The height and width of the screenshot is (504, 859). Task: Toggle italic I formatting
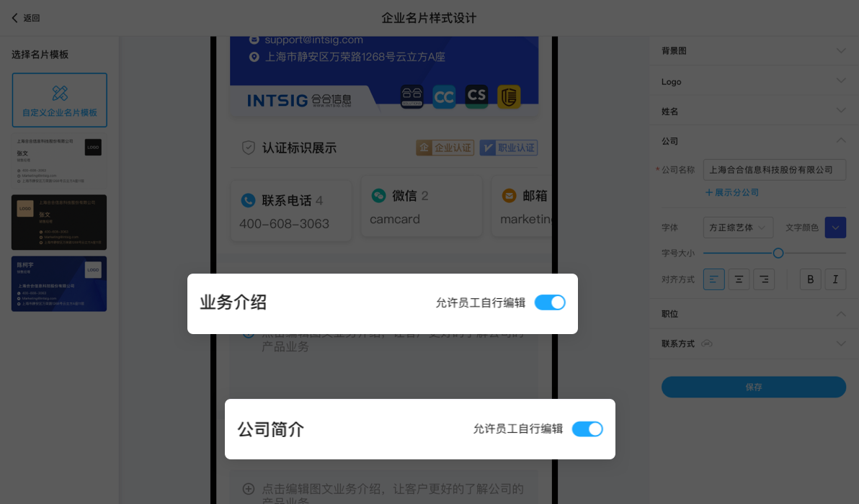tap(835, 279)
